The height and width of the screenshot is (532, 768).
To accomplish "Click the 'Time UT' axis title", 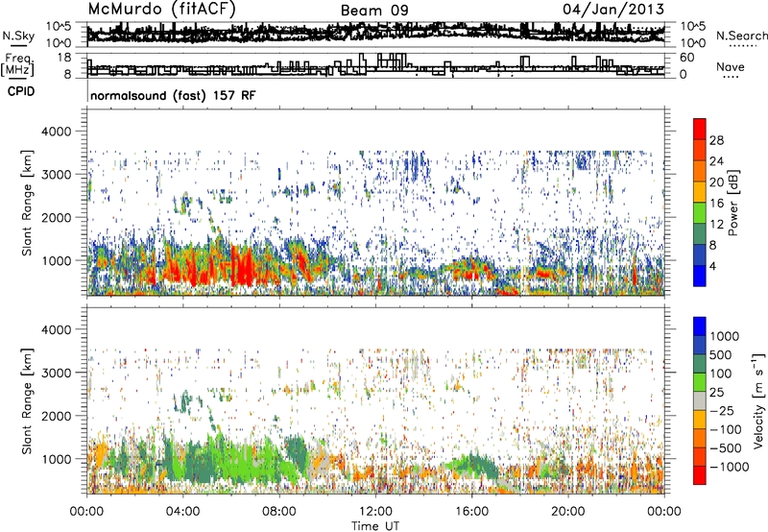I will [x=375, y=526].
